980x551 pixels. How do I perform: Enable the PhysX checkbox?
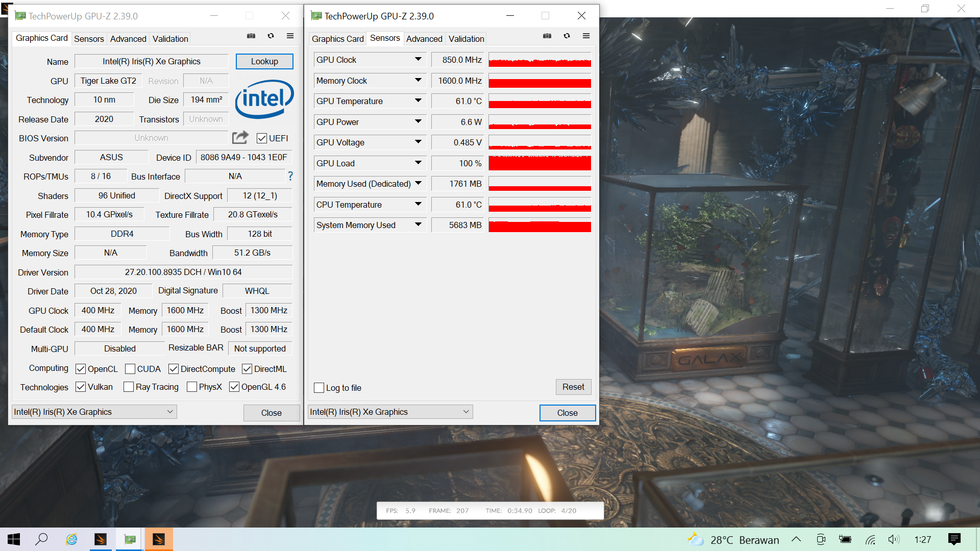(191, 387)
